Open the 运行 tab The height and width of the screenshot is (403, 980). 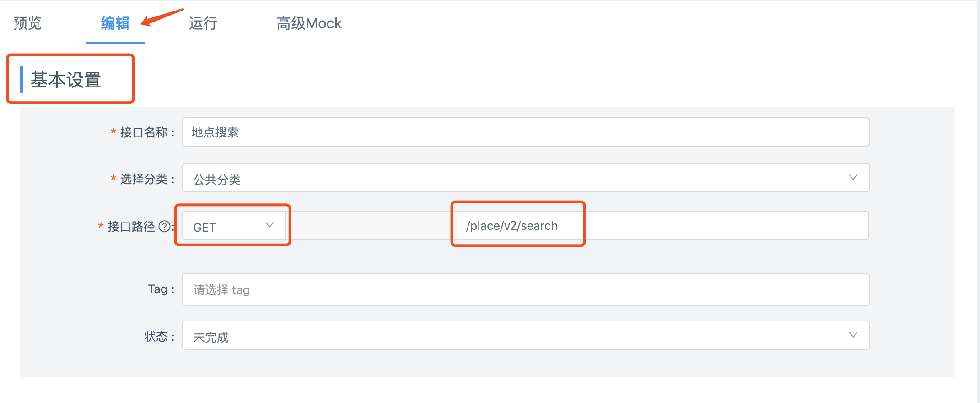(203, 23)
